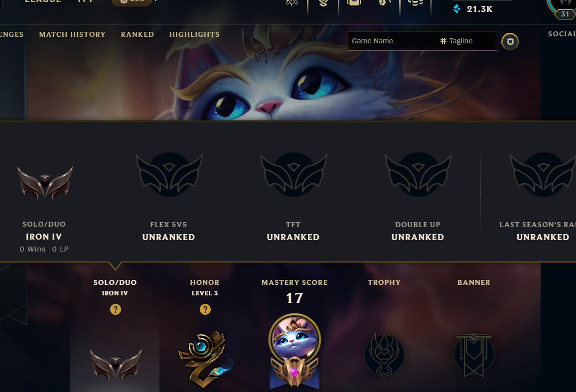This screenshot has height=392, width=576.
Task: Click Solo/Duo rank help question mark
Action: 115,309
